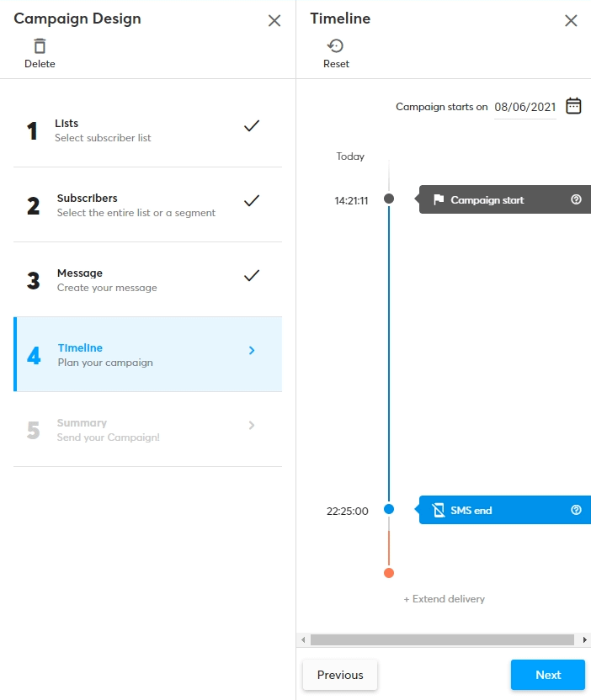
Task: Close the Timeline panel
Action: [x=571, y=20]
